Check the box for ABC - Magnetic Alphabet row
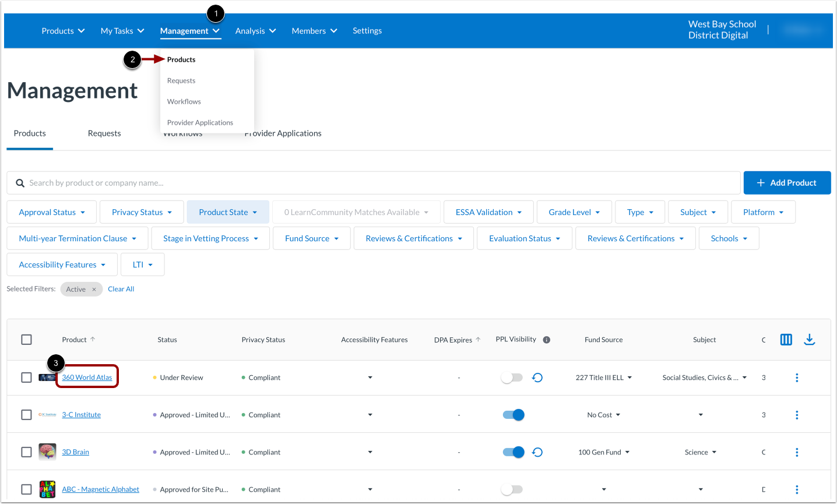The width and height of the screenshot is (837, 504). pyautogui.click(x=26, y=489)
